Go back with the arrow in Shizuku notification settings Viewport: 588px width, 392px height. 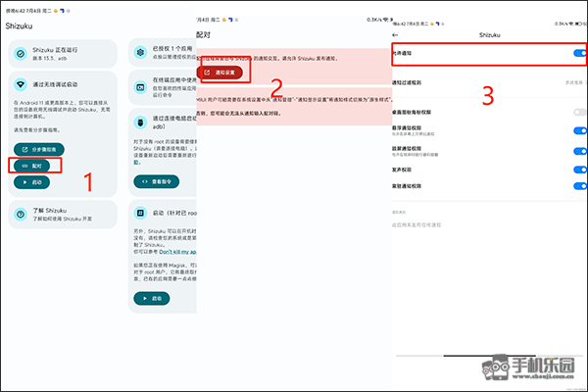[x=395, y=35]
